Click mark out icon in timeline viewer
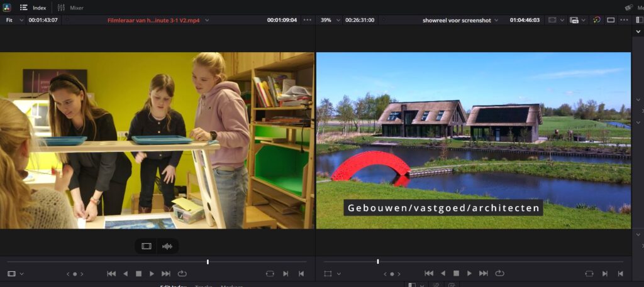 (x=620, y=273)
